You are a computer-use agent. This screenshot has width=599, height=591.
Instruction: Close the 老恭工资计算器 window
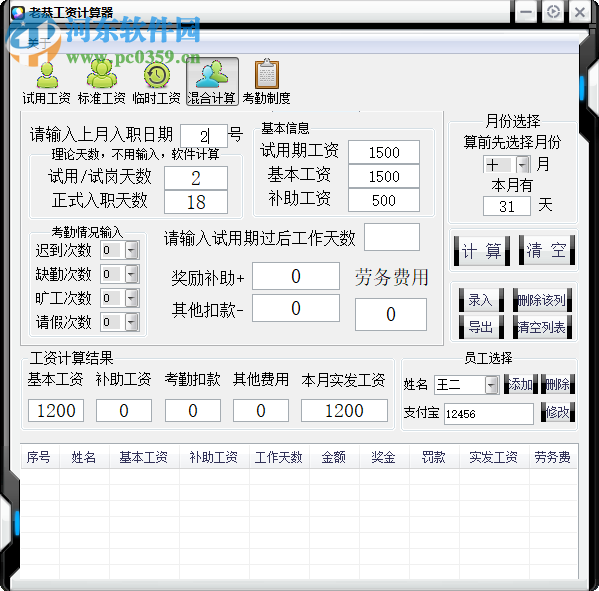click(580, 12)
